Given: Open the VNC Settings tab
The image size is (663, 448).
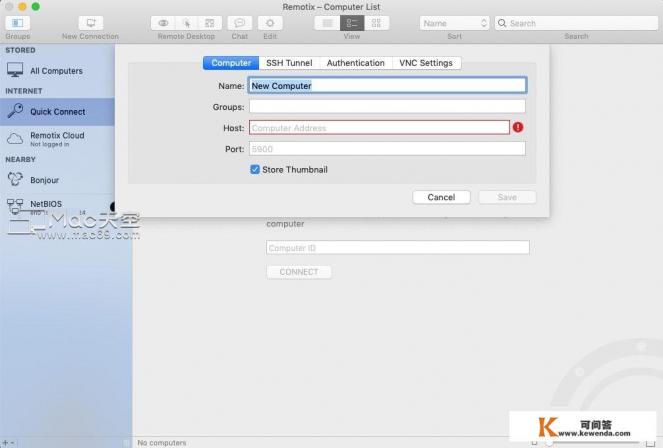Looking at the screenshot, I should [x=426, y=63].
